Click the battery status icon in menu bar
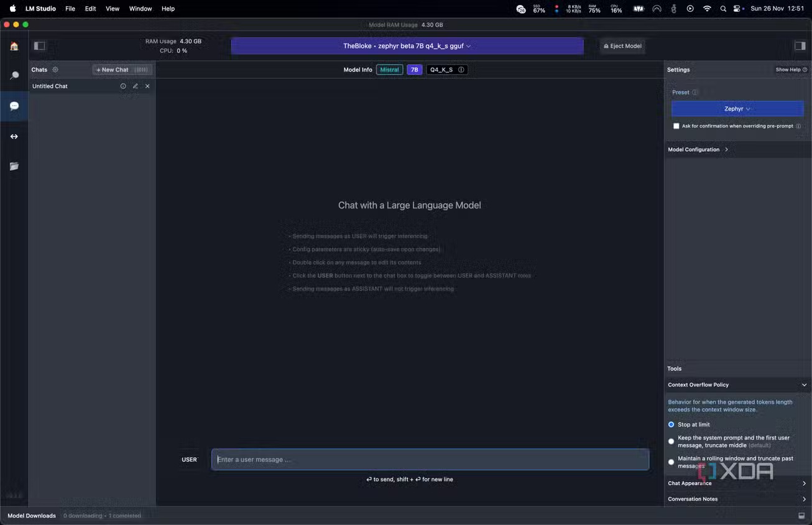812x525 pixels. [x=639, y=9]
